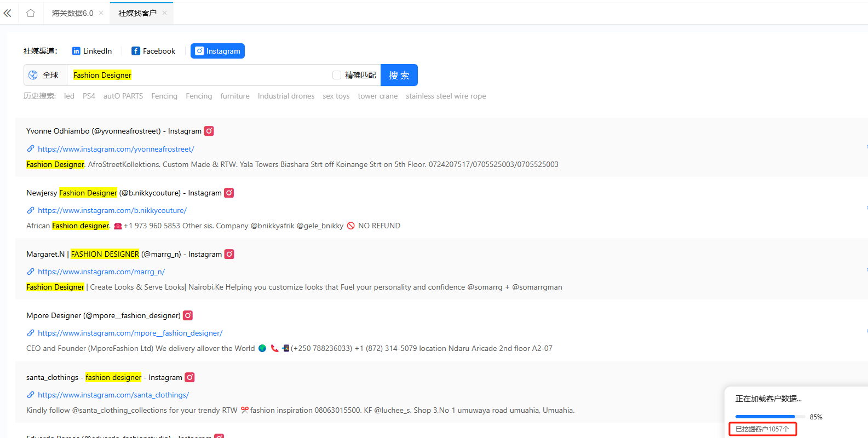
Task: Click Instagram icon beside Mpore Designer title
Action: click(188, 315)
